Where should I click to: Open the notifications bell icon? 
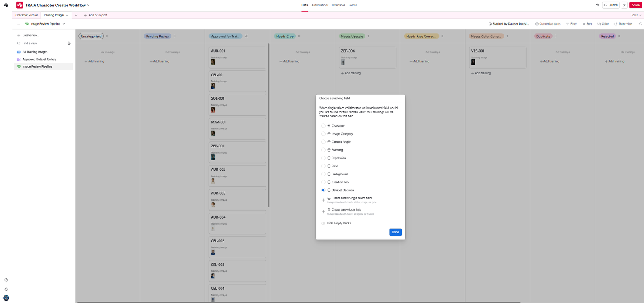point(6,289)
